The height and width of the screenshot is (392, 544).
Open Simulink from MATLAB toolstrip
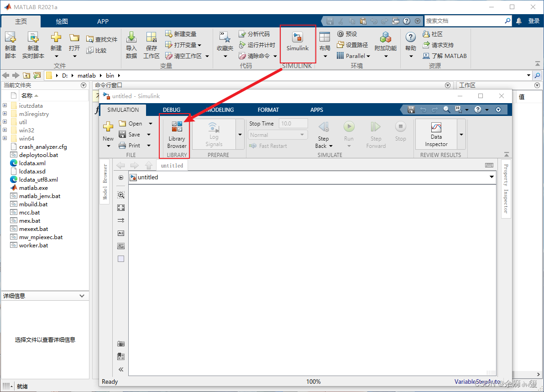point(297,42)
